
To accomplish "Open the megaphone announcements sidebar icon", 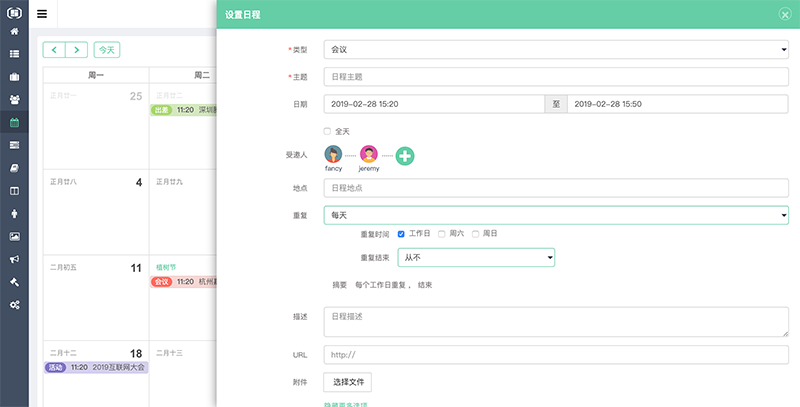I will click(14, 258).
